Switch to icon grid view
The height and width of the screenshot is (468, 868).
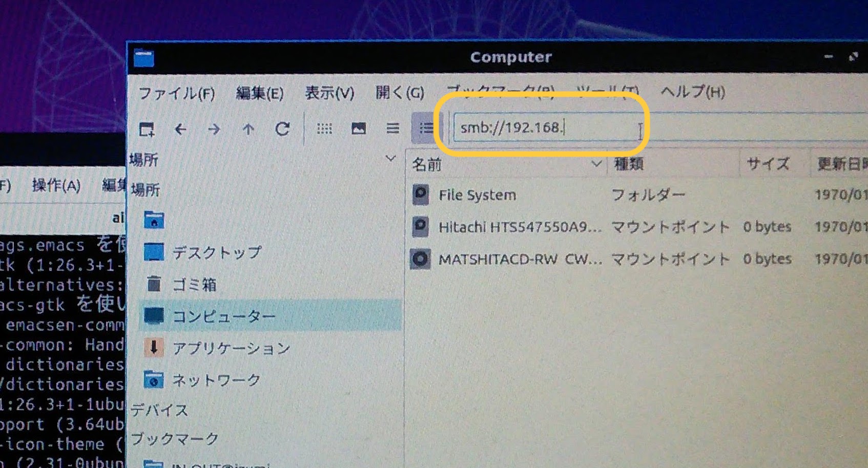click(324, 129)
